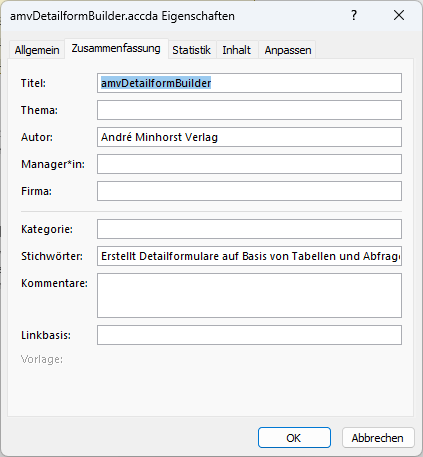This screenshot has width=423, height=457.
Task: Click the Kommentare label
Action: coord(54,283)
